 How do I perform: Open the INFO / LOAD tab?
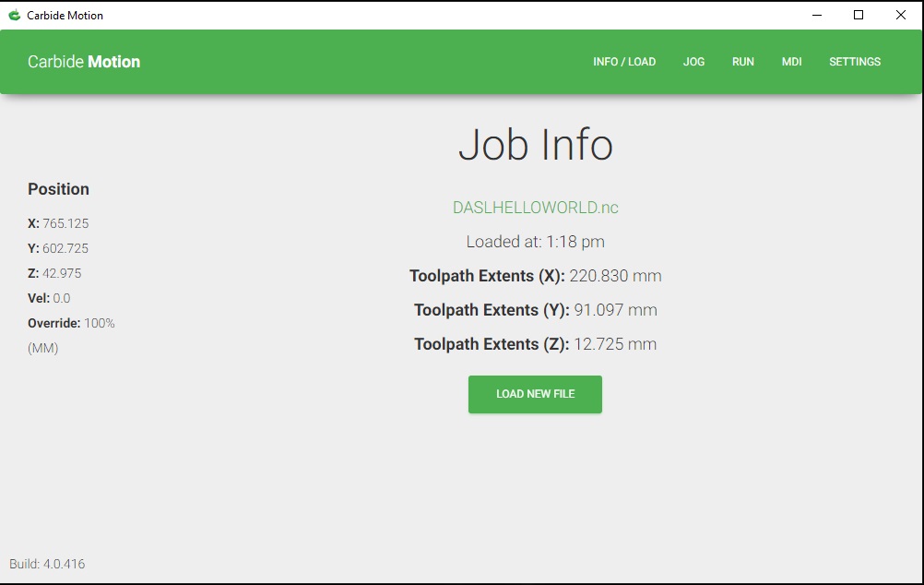tap(624, 62)
